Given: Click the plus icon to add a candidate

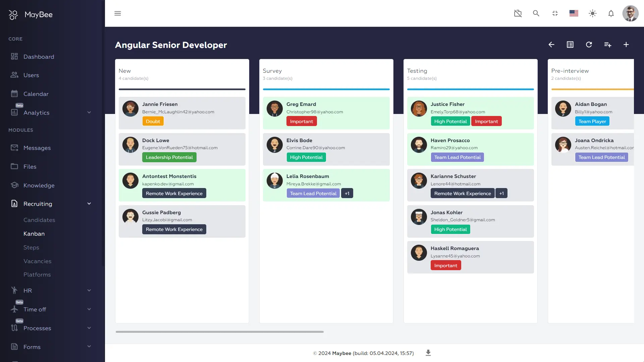Looking at the screenshot, I should [626, 45].
